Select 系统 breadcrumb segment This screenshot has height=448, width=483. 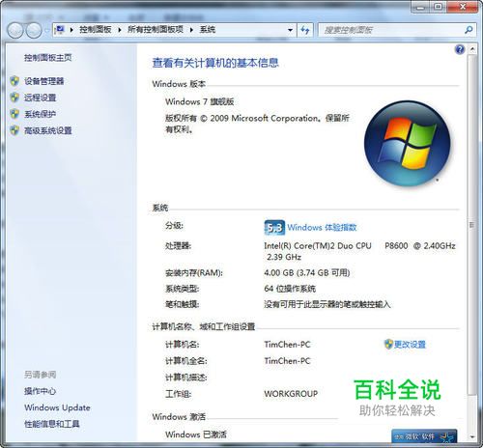tap(208, 30)
